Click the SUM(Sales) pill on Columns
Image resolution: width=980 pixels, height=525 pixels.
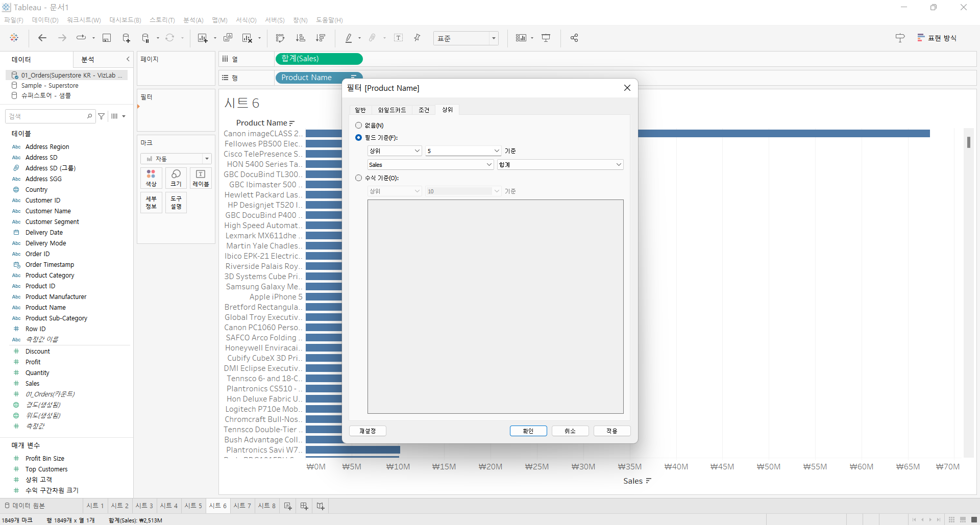point(319,59)
